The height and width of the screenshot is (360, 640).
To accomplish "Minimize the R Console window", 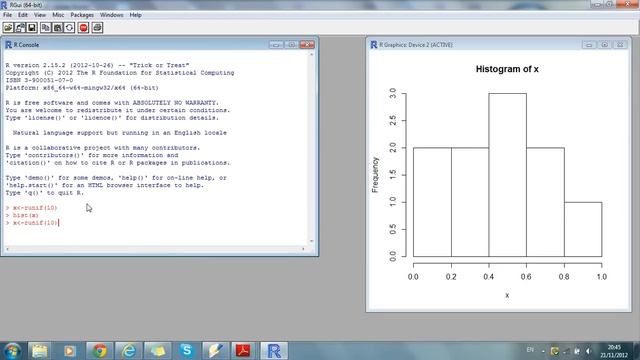I will click(276, 44).
